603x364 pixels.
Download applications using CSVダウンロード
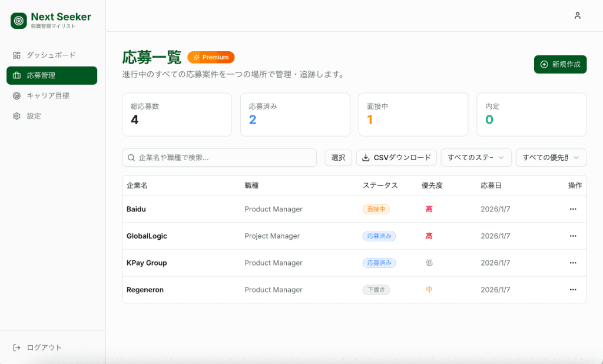[396, 157]
